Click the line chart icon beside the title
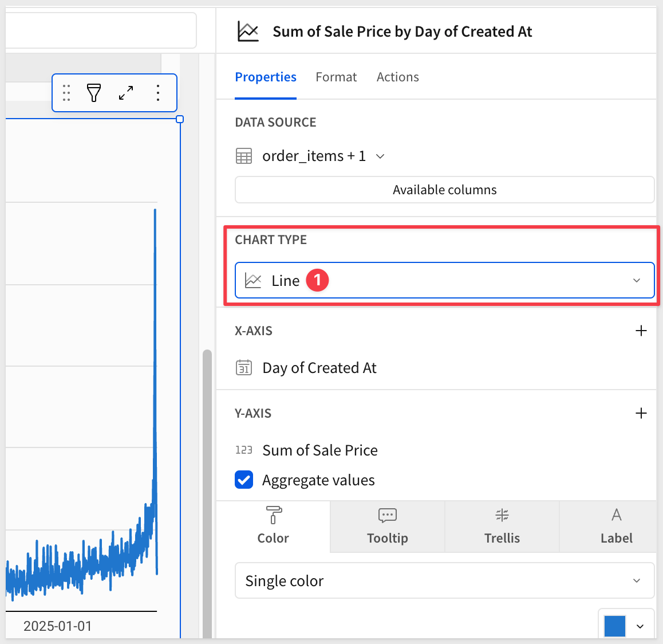 [x=248, y=32]
